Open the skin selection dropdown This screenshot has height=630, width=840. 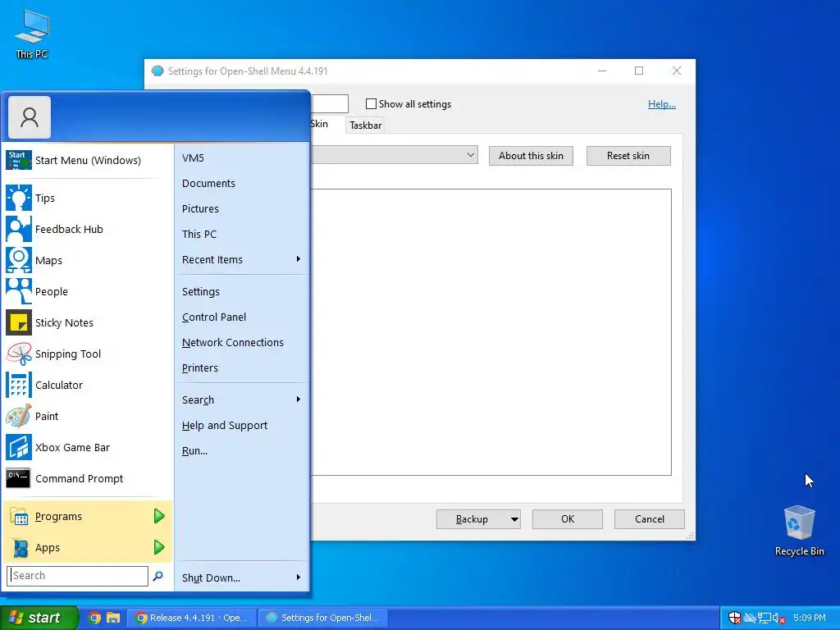[470, 155]
